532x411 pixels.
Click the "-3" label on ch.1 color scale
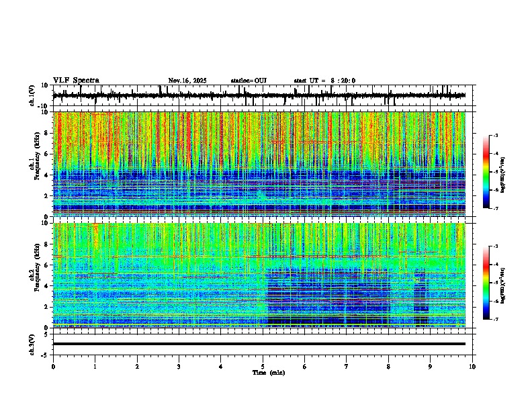(495, 135)
